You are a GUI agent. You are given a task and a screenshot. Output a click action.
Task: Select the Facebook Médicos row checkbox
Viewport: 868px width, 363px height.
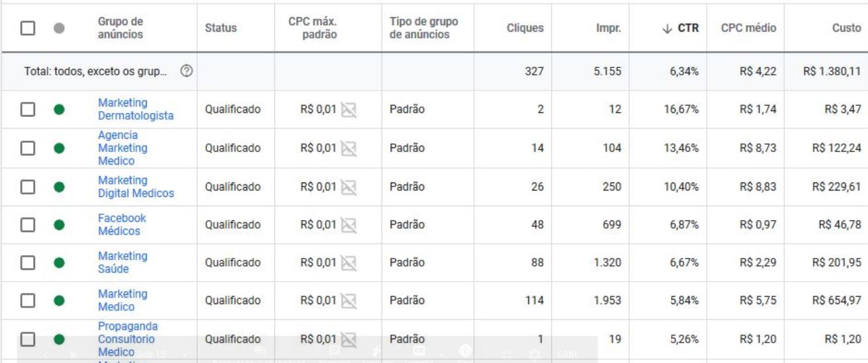coord(27,225)
